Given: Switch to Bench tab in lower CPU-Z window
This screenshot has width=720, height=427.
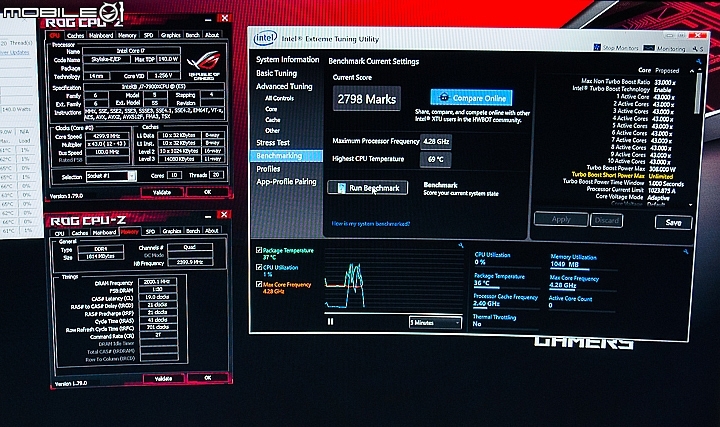Looking at the screenshot, I should (193, 231).
